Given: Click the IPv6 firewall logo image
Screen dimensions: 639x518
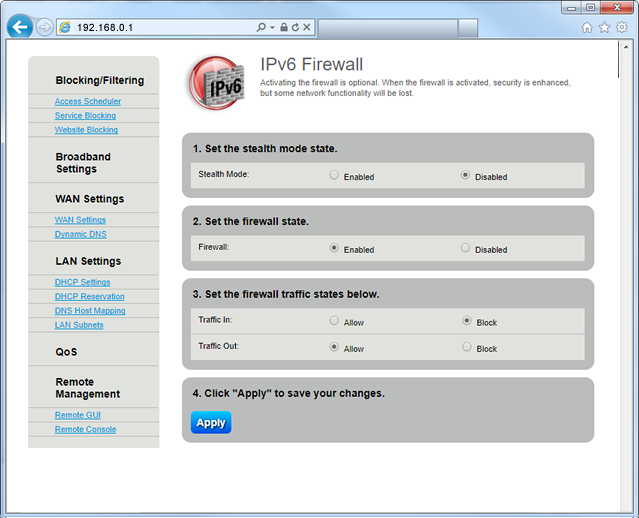Looking at the screenshot, I should point(215,83).
